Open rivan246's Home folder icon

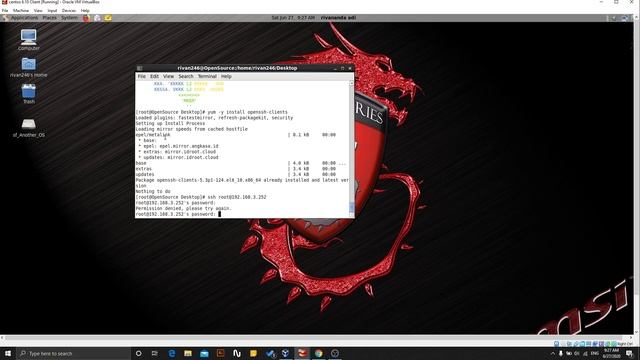tap(29, 67)
